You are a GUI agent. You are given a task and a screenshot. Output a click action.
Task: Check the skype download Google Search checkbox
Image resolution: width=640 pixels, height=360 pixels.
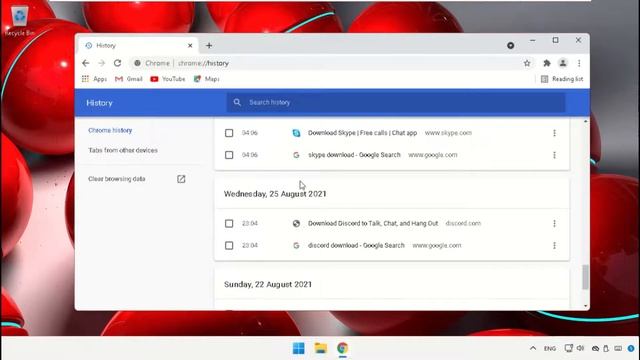[x=229, y=155]
